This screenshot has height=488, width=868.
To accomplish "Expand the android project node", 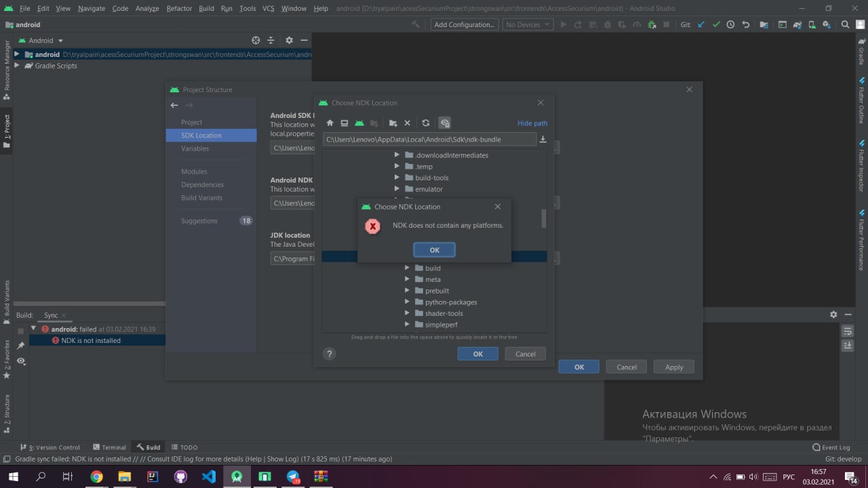I will click(x=17, y=54).
